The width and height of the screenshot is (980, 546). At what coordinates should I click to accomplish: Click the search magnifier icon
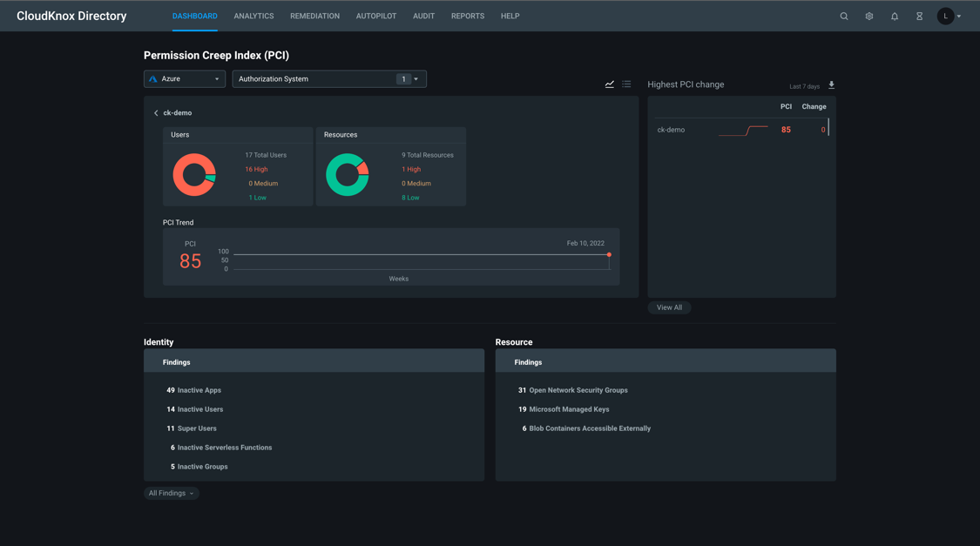(843, 17)
